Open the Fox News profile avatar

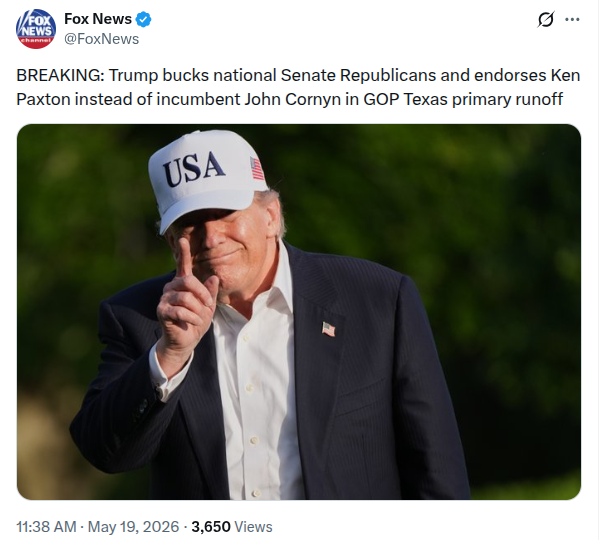36,29
